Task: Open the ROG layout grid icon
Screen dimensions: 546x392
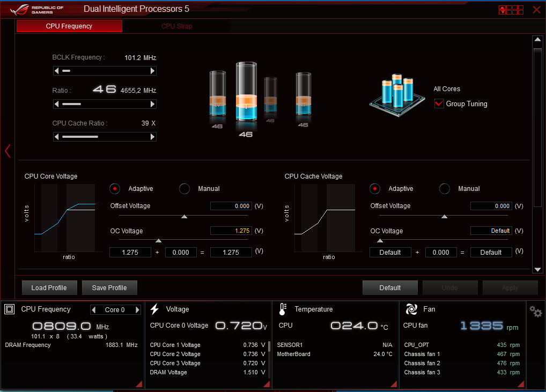Action: click(x=511, y=10)
